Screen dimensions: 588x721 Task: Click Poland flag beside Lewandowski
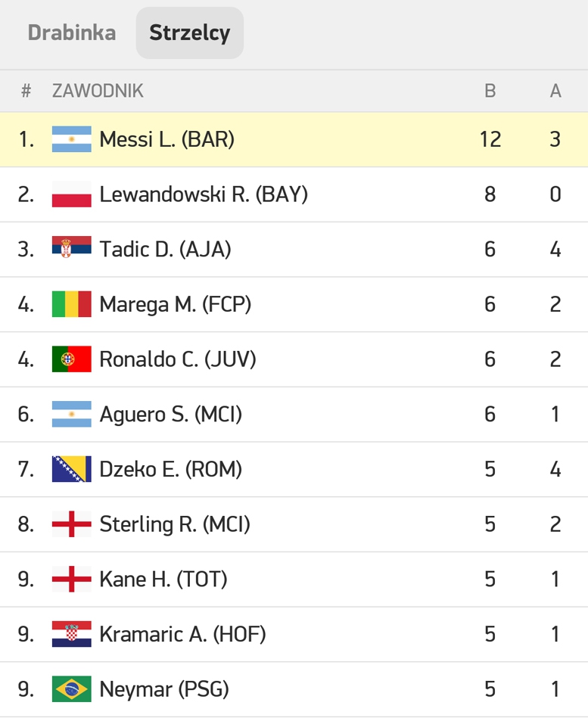click(71, 194)
